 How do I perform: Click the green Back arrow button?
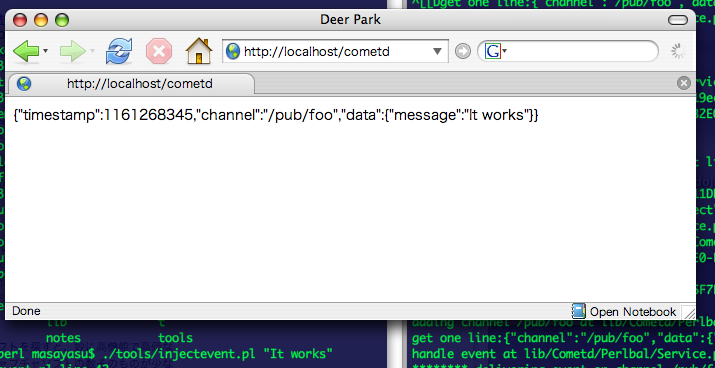[26, 51]
